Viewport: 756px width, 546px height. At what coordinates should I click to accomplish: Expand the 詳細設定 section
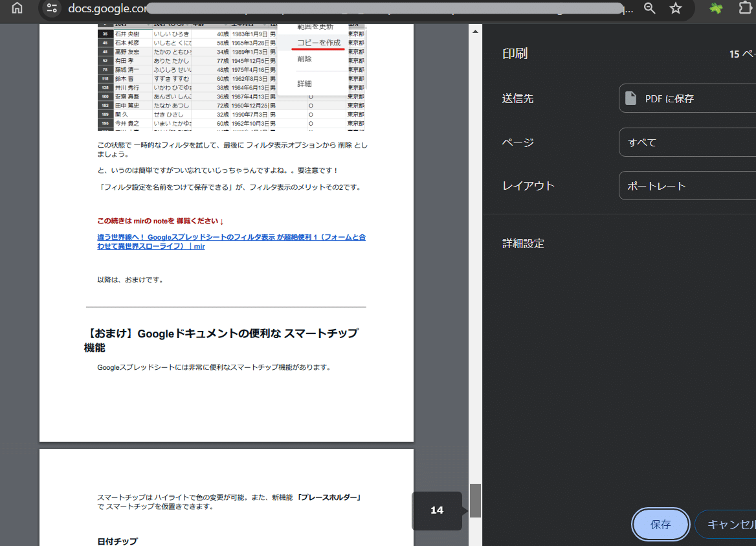(523, 244)
